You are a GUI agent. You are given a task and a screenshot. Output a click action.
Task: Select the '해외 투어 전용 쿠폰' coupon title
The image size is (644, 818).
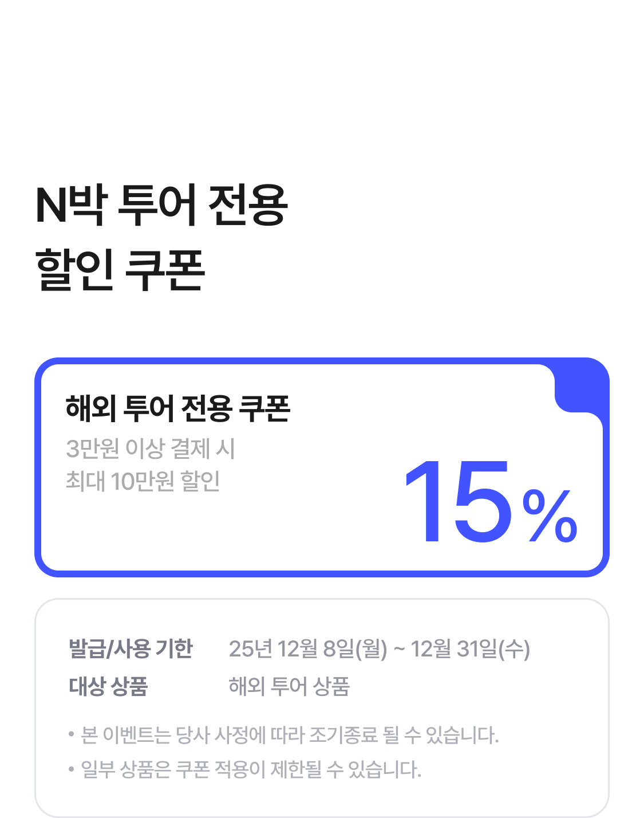(x=178, y=408)
